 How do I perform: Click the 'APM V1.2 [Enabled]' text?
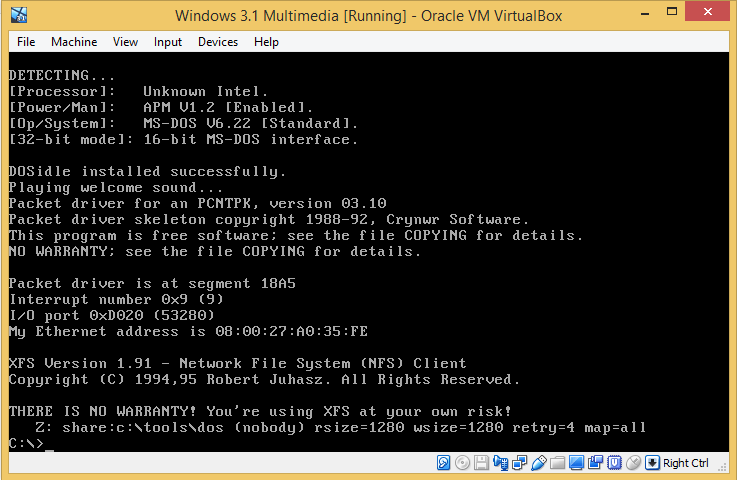[228, 108]
